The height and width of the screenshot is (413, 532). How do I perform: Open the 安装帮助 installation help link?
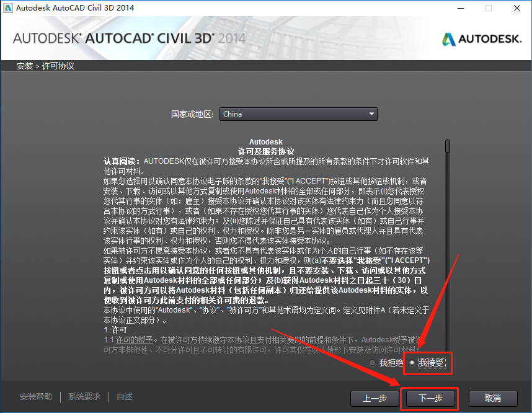pyautogui.click(x=35, y=396)
